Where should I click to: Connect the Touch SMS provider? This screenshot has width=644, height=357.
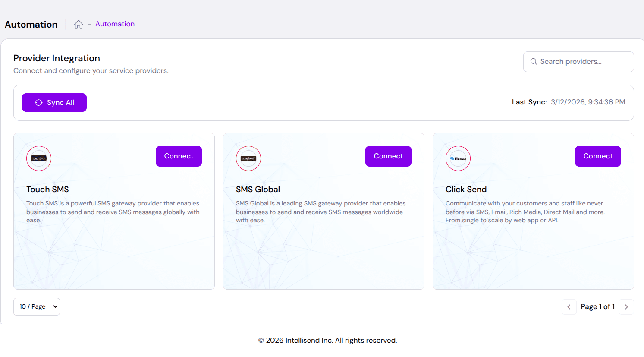click(179, 156)
